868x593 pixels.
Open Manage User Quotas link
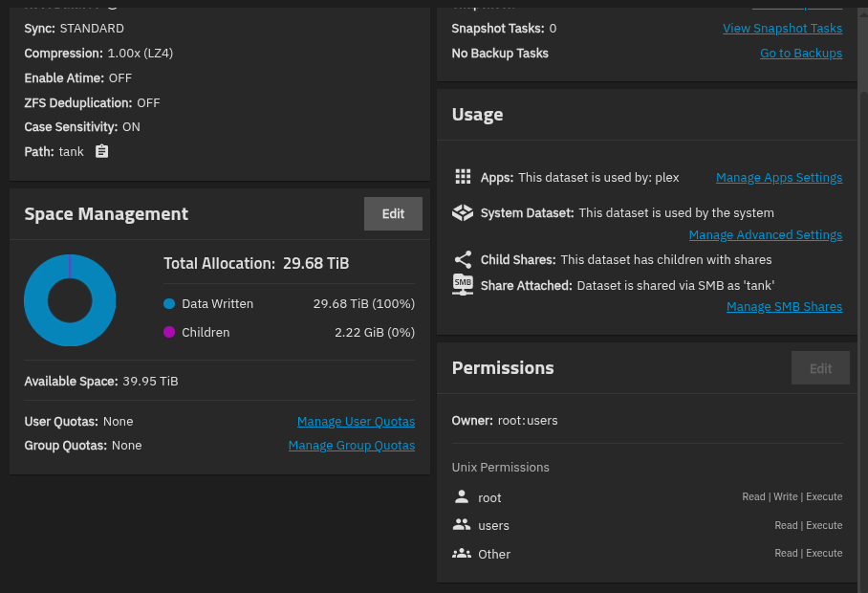click(356, 422)
